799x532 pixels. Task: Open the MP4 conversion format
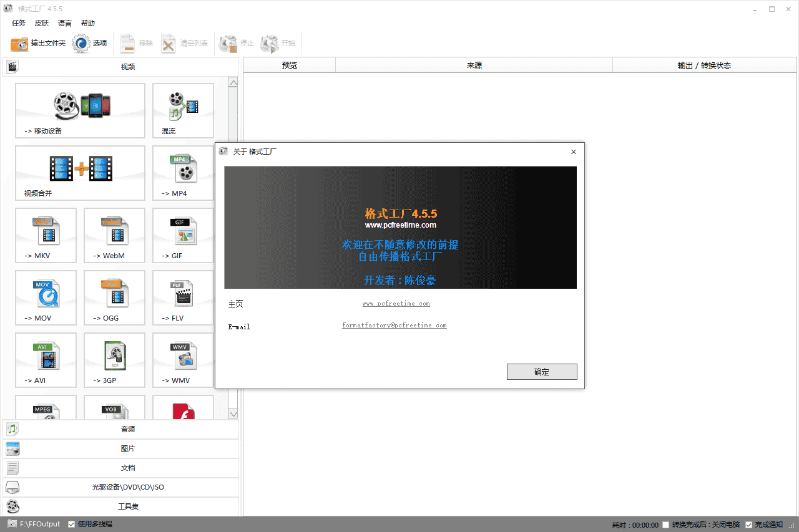coord(183,173)
